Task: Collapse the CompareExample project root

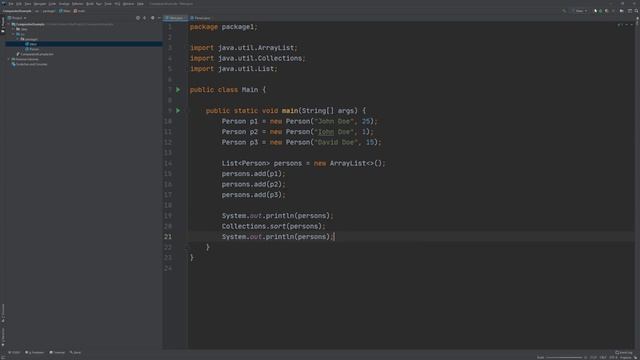Action: click(9, 24)
